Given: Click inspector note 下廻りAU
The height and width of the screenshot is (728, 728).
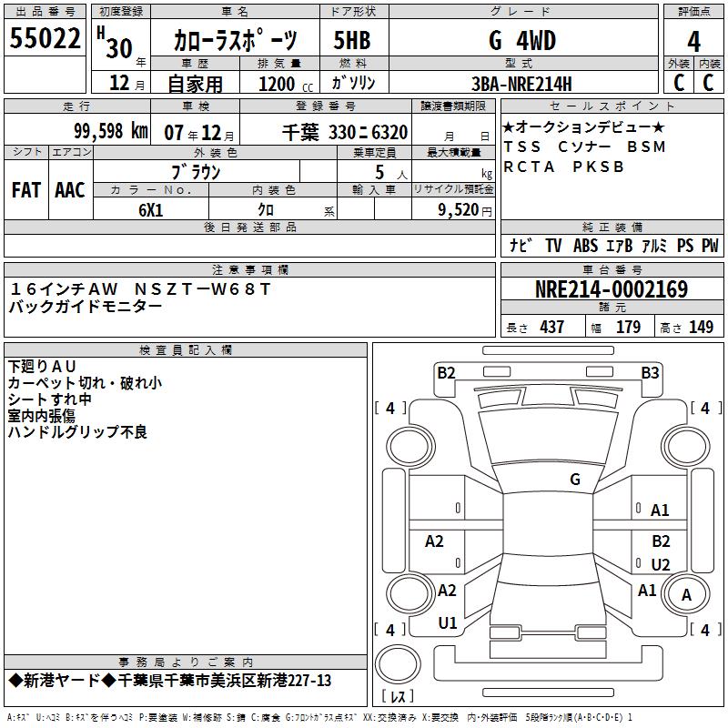Looking at the screenshot, I should (42, 367).
